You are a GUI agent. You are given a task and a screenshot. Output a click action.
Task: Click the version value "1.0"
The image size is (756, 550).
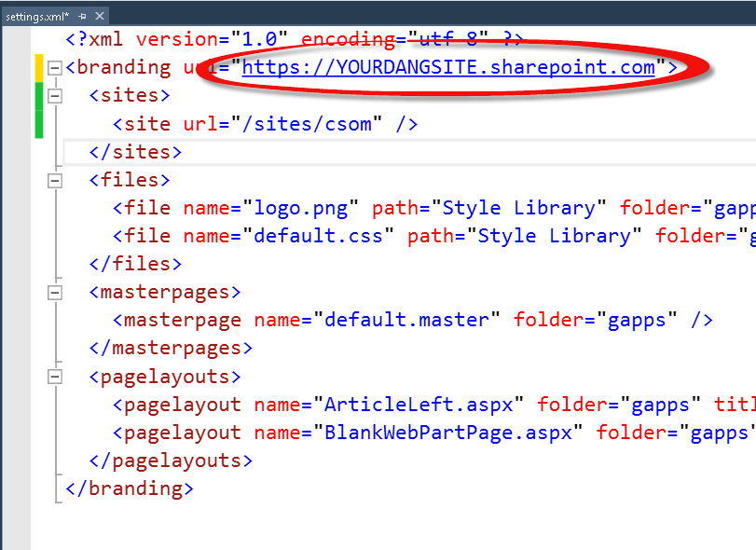tap(259, 39)
